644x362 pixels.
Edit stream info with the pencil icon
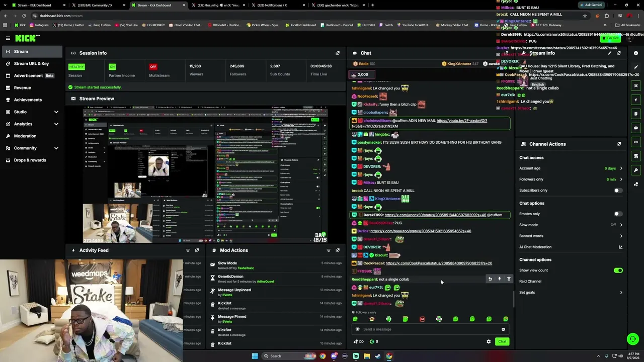point(610,53)
